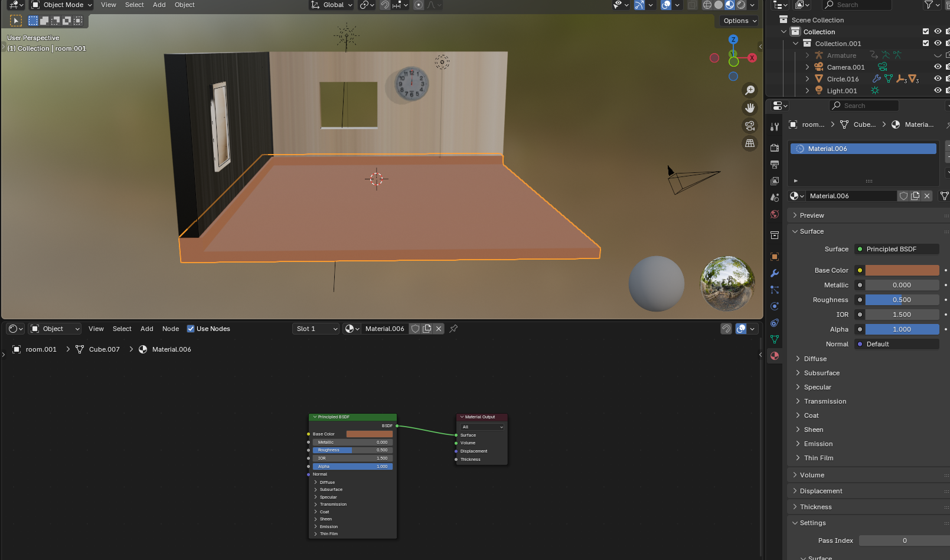Screen dimensions: 950x560
Task: Unlink Material.006 in node editor header
Action: (439, 329)
